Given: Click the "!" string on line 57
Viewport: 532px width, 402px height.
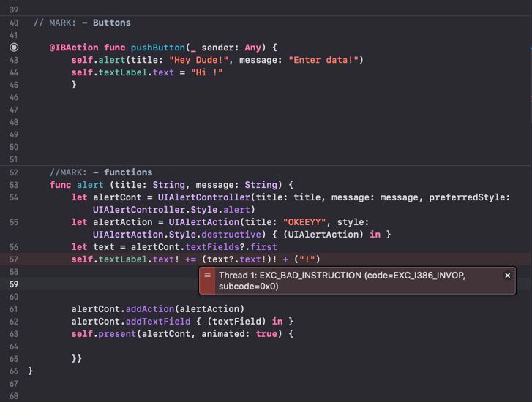Looking at the screenshot, I should point(307,259).
